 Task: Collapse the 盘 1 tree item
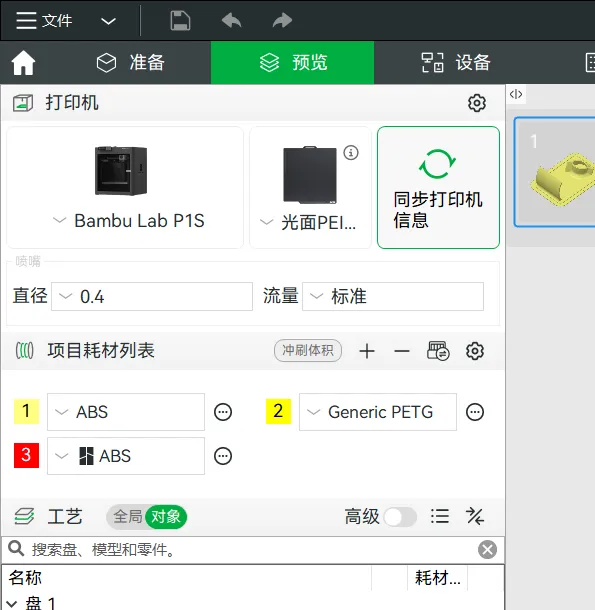coord(11,603)
